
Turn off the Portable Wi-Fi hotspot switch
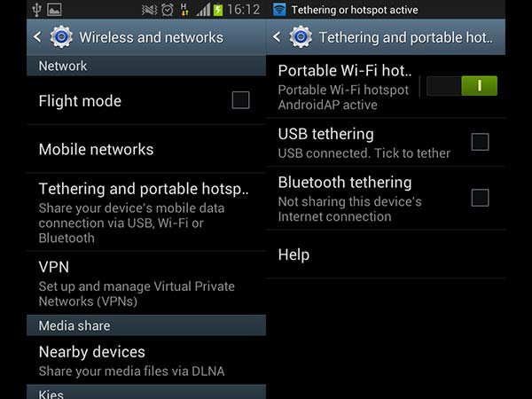pyautogui.click(x=462, y=86)
